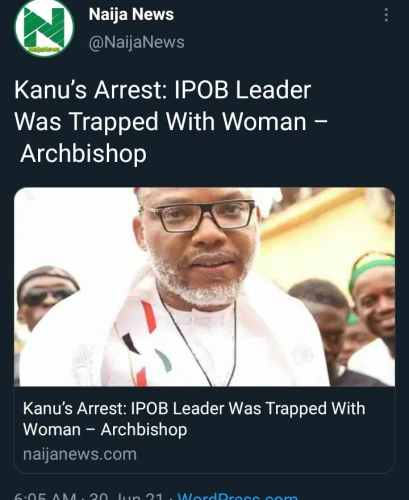Viewport: 409px width, 500px height.
Task: Tap the smiling man in green cap
Action: click(372, 293)
